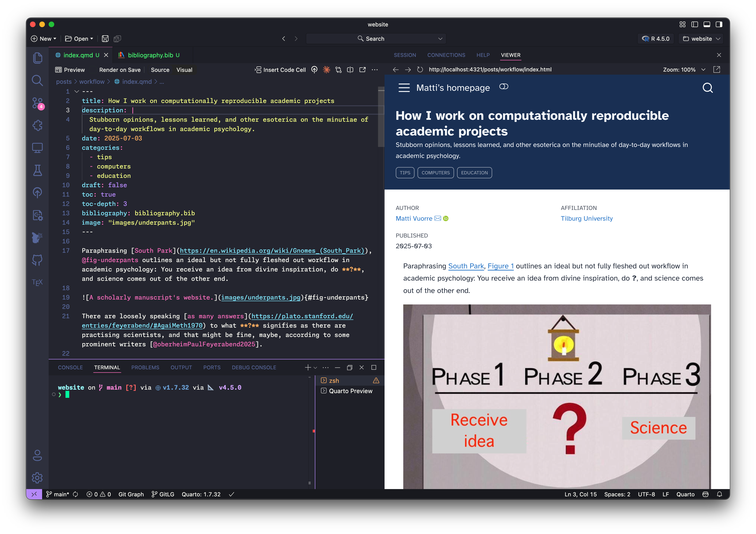Open the monitor-shaped Remote Explorer icon
The width and height of the screenshot is (756, 534).
37,148
